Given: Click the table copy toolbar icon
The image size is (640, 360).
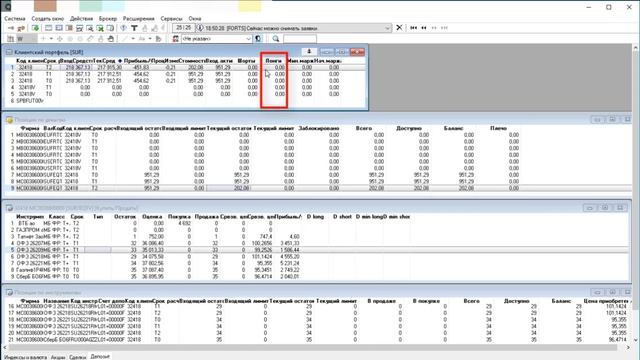Looking at the screenshot, I should 110,28.
